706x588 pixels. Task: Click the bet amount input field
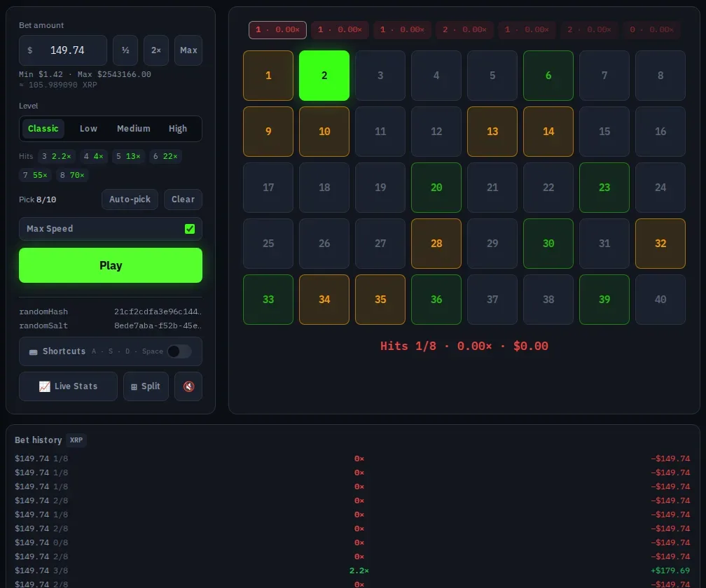(63, 50)
